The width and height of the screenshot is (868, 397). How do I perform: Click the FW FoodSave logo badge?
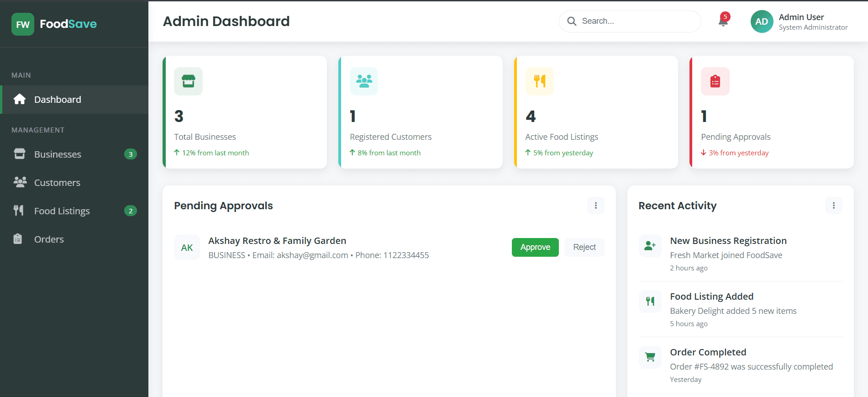[x=23, y=24]
